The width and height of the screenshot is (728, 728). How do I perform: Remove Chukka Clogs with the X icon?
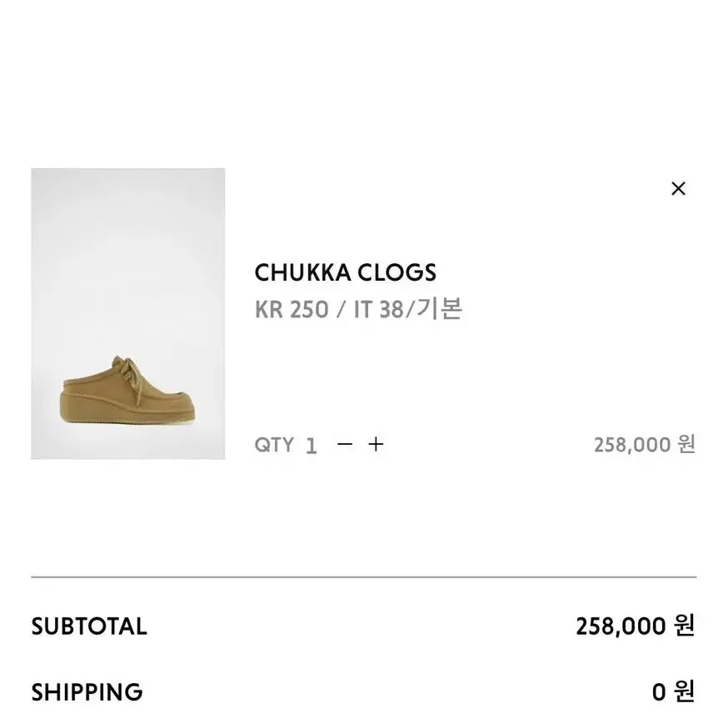(x=678, y=188)
